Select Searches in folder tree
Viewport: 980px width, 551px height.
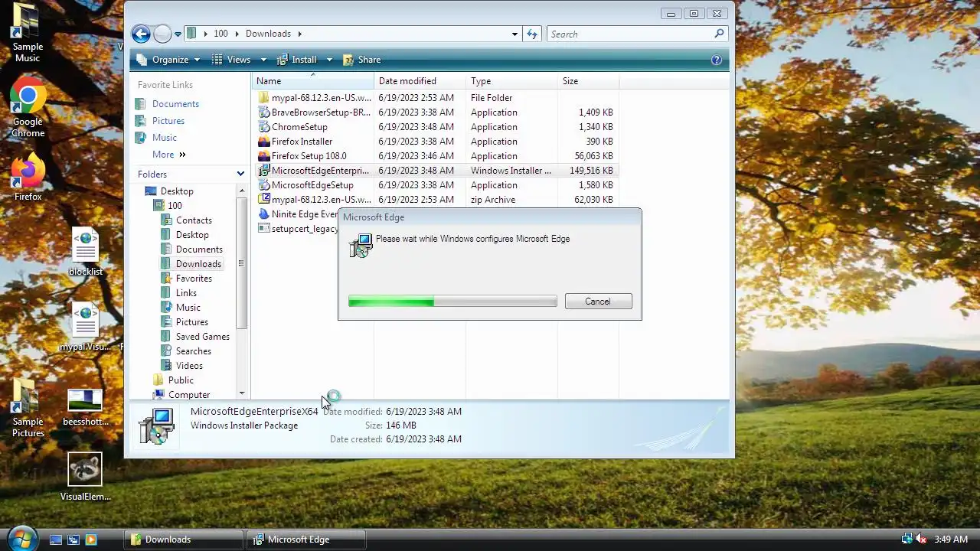point(194,351)
